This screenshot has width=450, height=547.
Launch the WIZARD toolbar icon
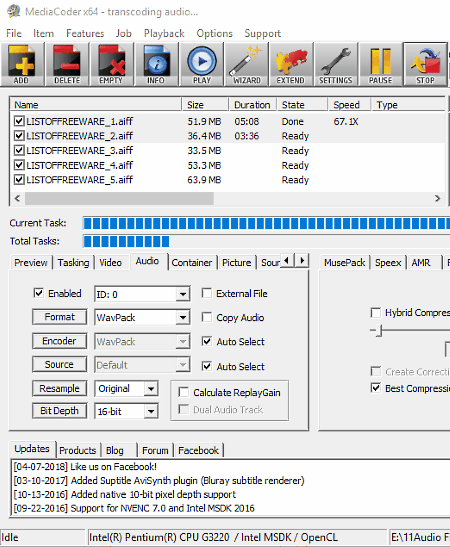click(x=246, y=65)
